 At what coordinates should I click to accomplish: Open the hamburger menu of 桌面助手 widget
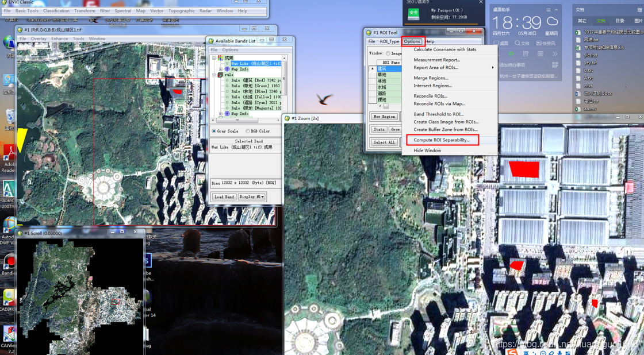coord(549,10)
